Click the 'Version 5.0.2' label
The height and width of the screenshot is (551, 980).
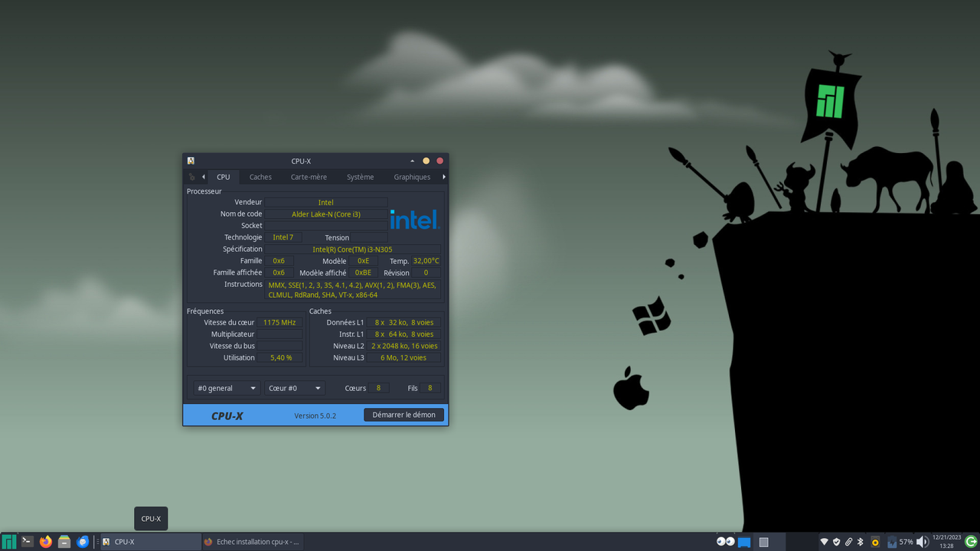[315, 416]
